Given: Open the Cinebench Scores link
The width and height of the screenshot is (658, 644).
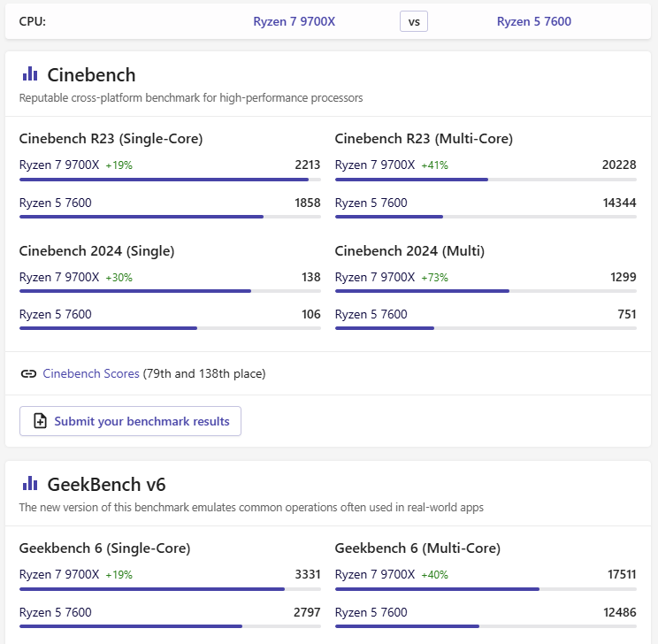Looking at the screenshot, I should pyautogui.click(x=91, y=374).
